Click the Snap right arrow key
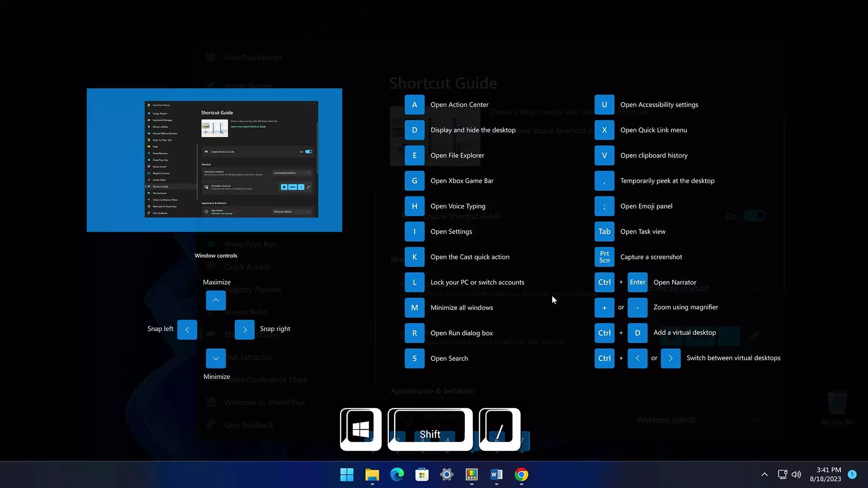 click(x=245, y=329)
